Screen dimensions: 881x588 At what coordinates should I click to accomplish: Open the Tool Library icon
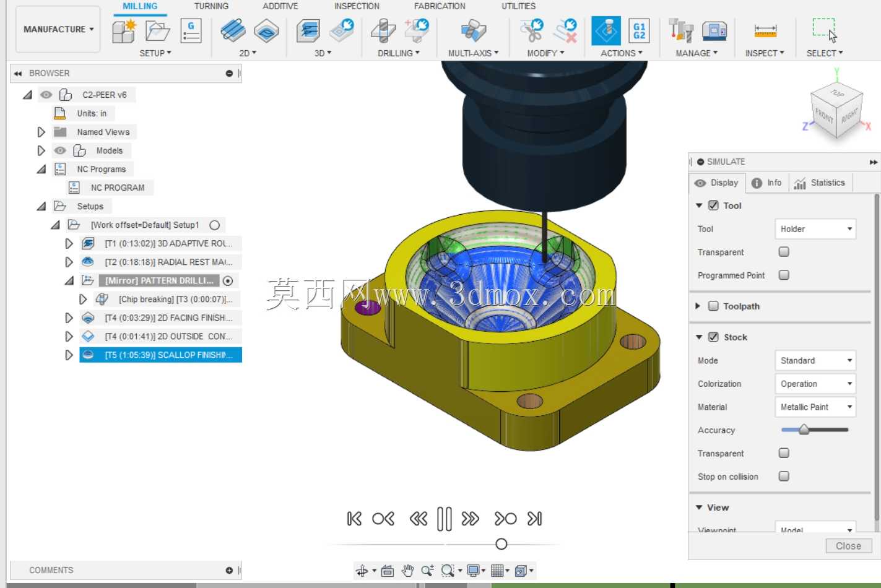680,30
